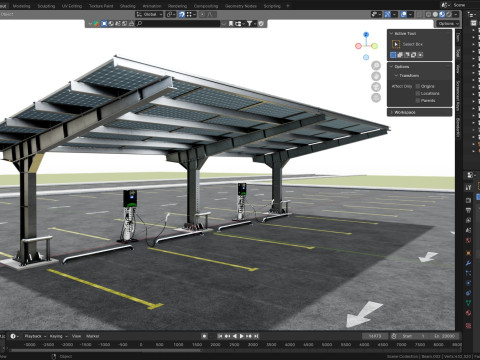Click the red X axis gizmo ball
The height and width of the screenshot is (360, 480).
tap(358, 46)
